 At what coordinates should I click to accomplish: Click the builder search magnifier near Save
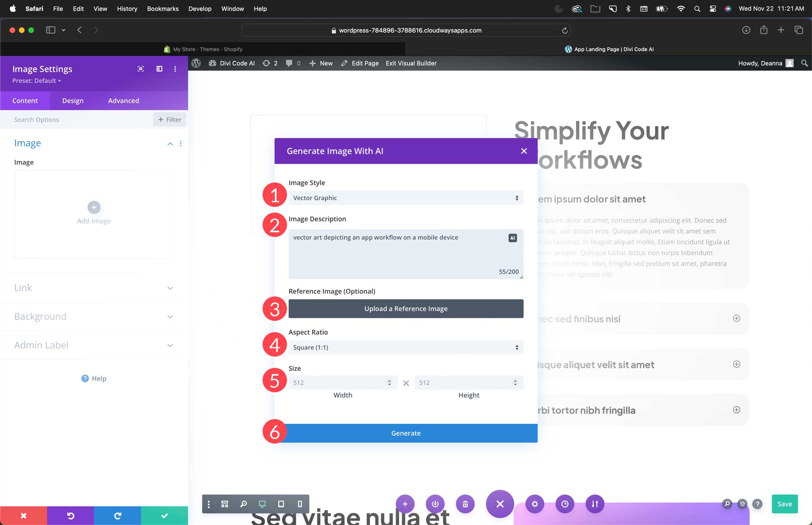click(727, 504)
